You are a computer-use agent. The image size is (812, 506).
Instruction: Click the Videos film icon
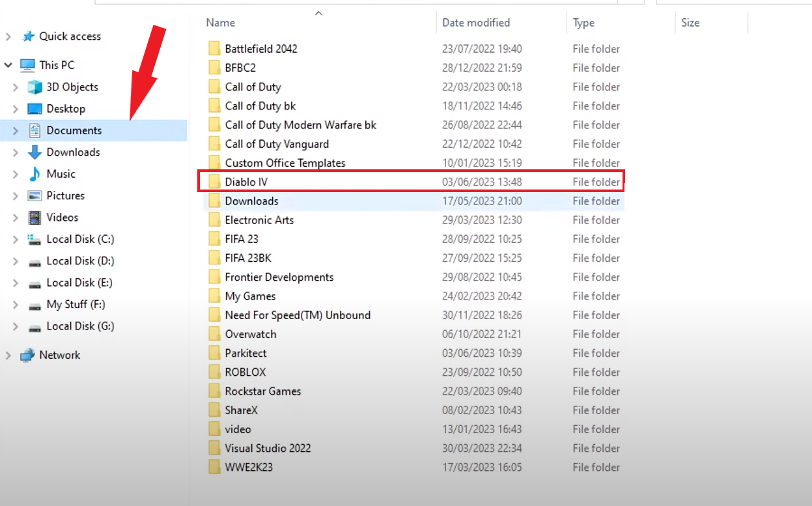click(35, 218)
